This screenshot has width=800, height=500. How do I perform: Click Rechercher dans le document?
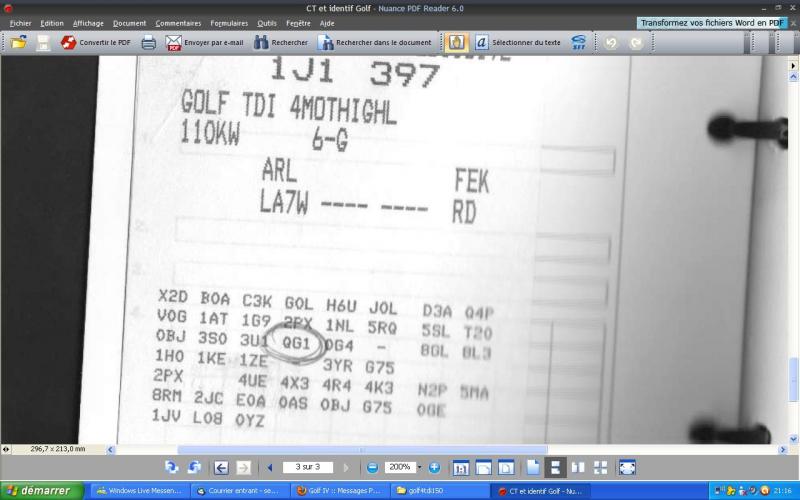point(374,43)
